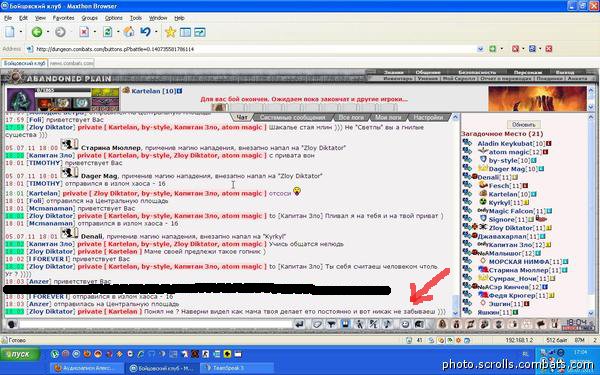
Task: Click the flame banner image
Action: tap(537, 98)
